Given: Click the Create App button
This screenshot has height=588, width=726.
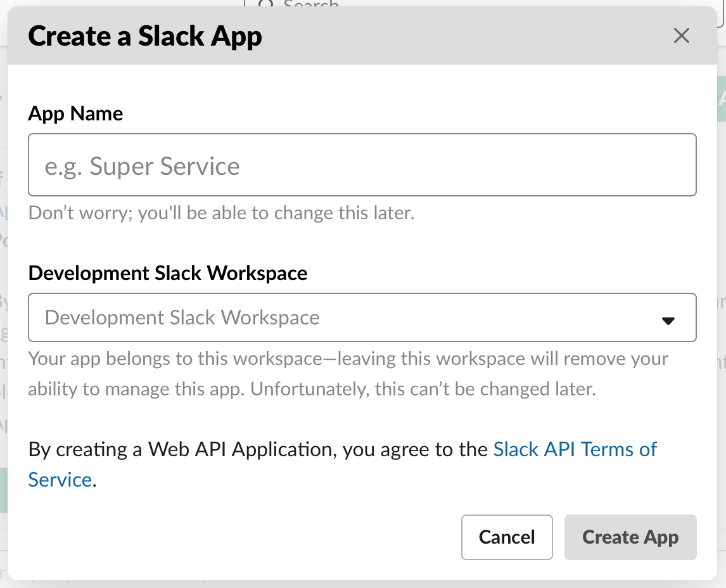Looking at the screenshot, I should (x=630, y=537).
